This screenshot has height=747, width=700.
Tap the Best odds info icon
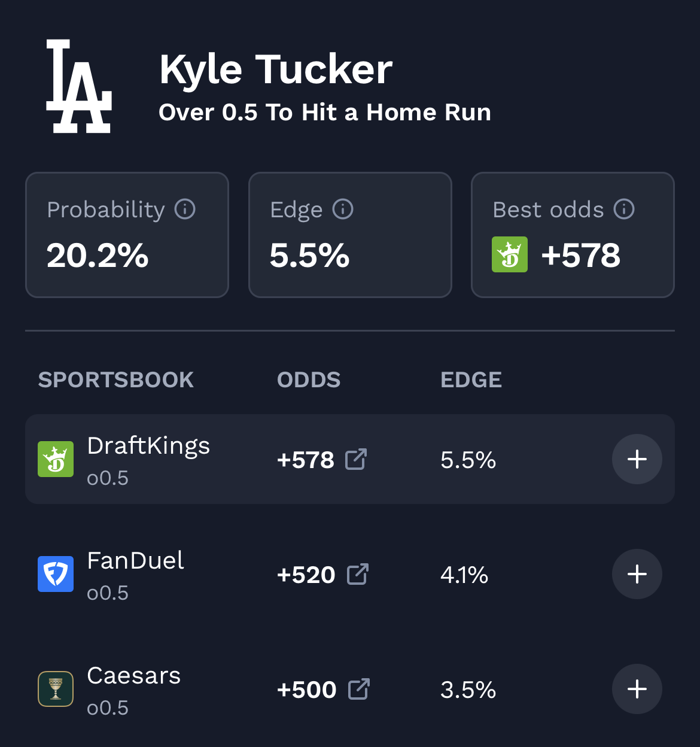[x=624, y=209]
